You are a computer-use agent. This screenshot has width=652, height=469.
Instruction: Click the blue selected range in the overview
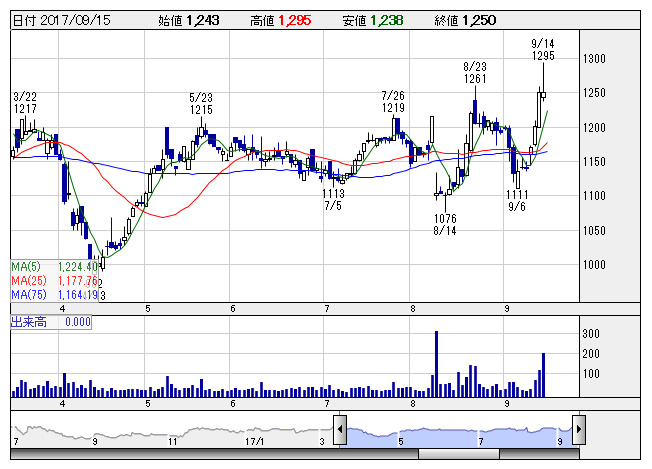[x=458, y=430]
